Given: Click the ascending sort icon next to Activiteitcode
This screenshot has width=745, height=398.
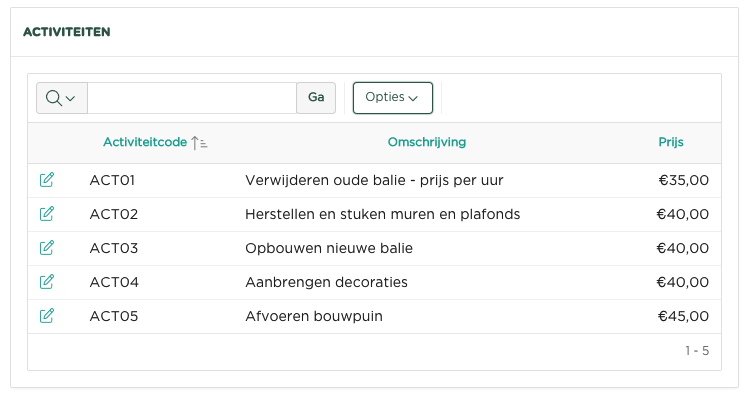Looking at the screenshot, I should [199, 142].
